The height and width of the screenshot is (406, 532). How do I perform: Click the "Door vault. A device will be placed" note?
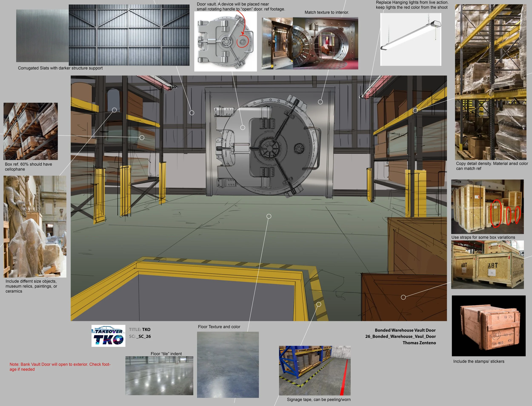pos(241,7)
